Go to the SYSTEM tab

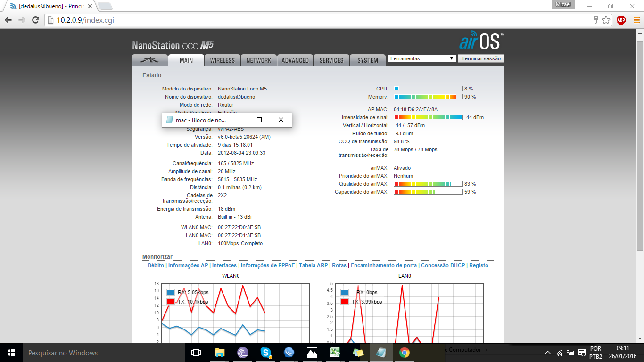point(367,60)
